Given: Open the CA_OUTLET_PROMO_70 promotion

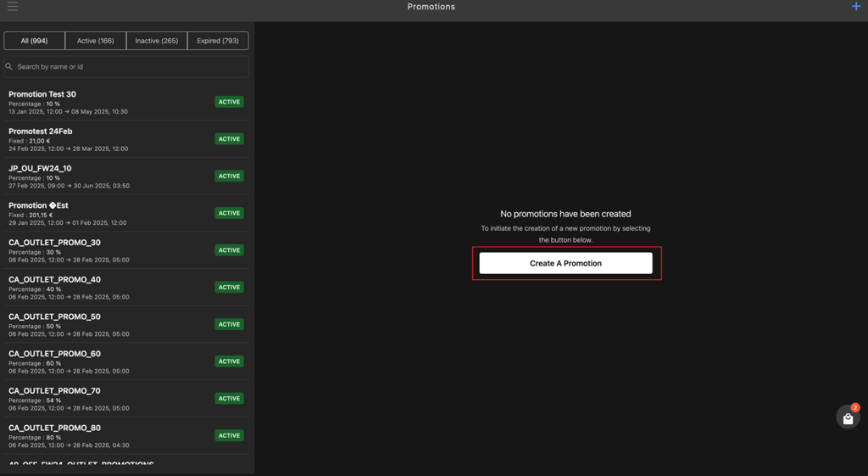Looking at the screenshot, I should (126, 399).
